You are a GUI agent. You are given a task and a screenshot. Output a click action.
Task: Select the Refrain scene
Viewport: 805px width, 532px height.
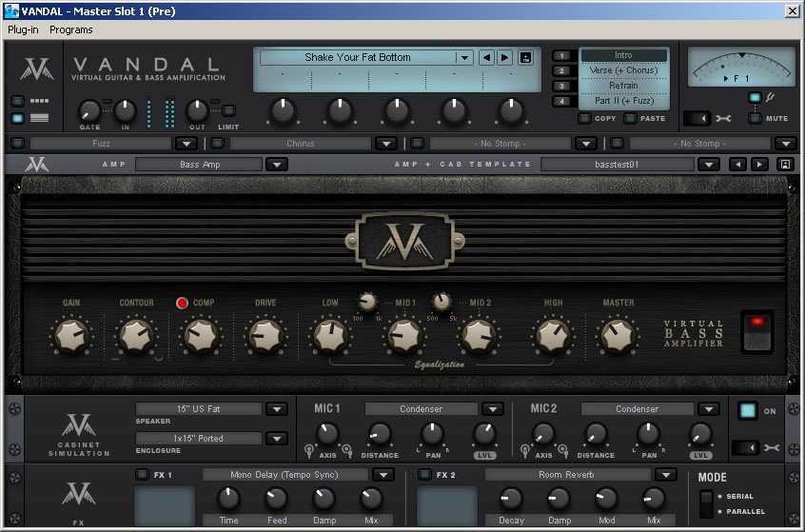tap(624, 86)
